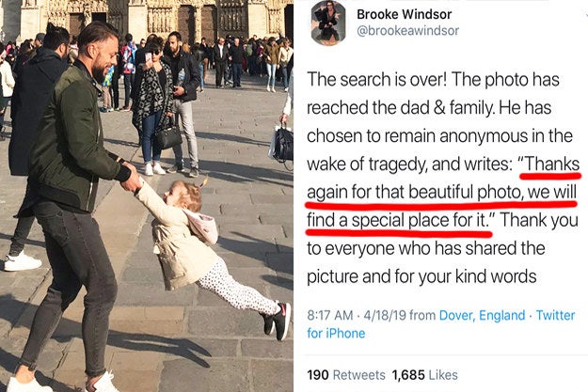Click the swinging girl in the photo
Screen dimensions: 588x392
pos(210,255)
